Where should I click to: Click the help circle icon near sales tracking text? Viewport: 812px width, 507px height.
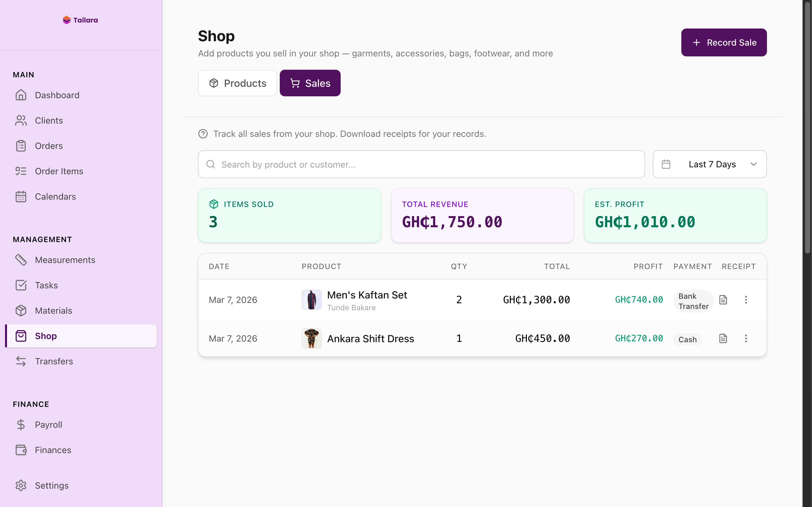point(203,133)
